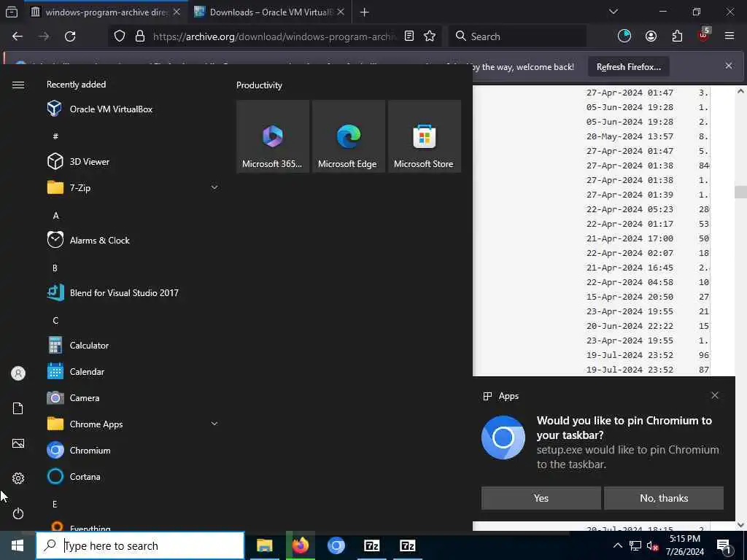Open network status tray icon
The height and width of the screenshot is (560, 747).
[635, 545]
